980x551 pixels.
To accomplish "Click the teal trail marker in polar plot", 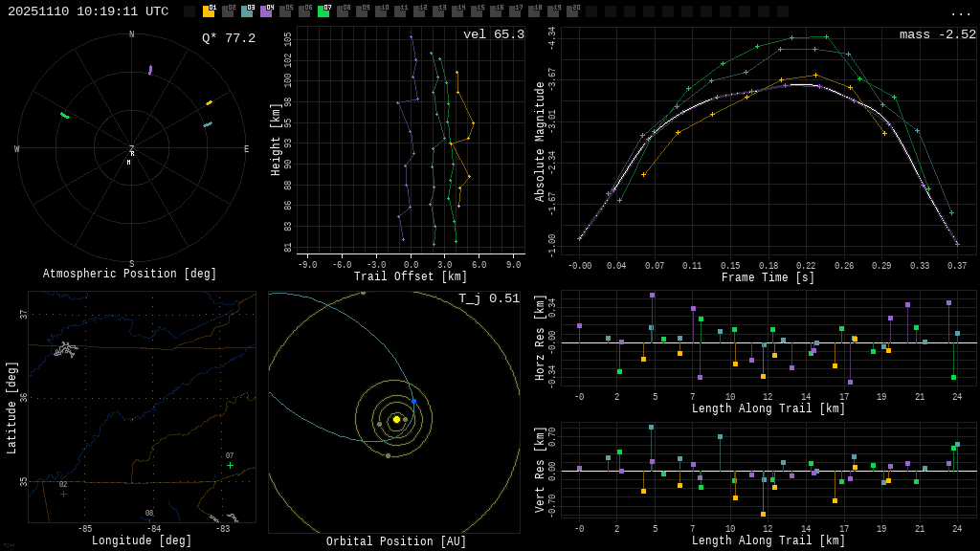I will pos(208,124).
